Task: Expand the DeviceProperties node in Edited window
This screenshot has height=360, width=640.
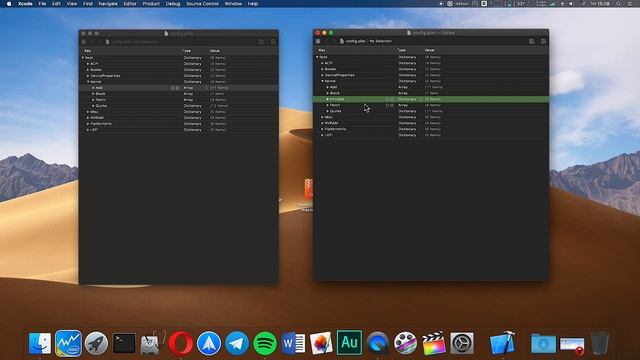Action: coord(322,75)
